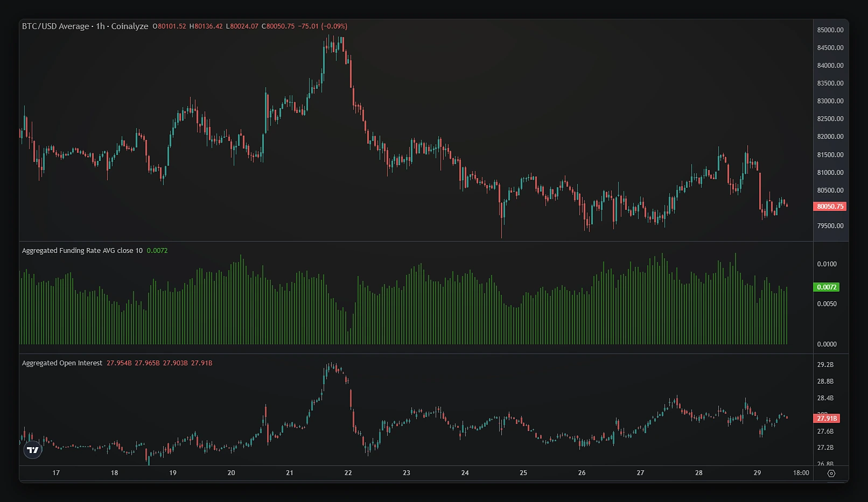Select 28.8B open interest scale label
The width and height of the screenshot is (868, 502).
point(825,381)
